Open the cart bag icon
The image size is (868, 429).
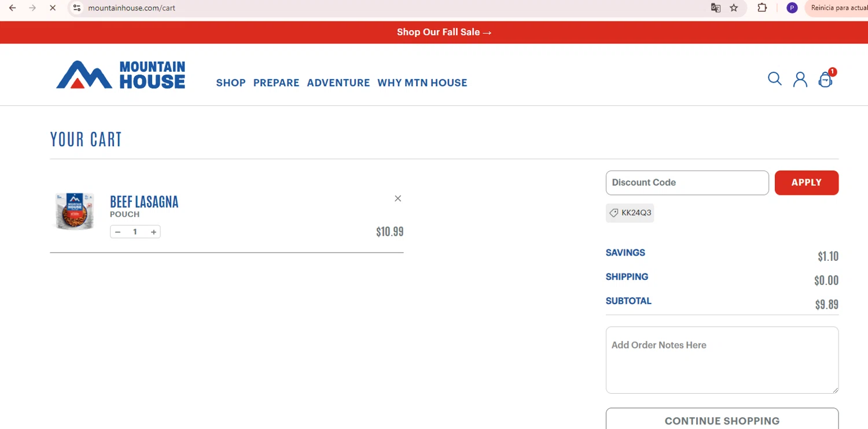click(825, 80)
